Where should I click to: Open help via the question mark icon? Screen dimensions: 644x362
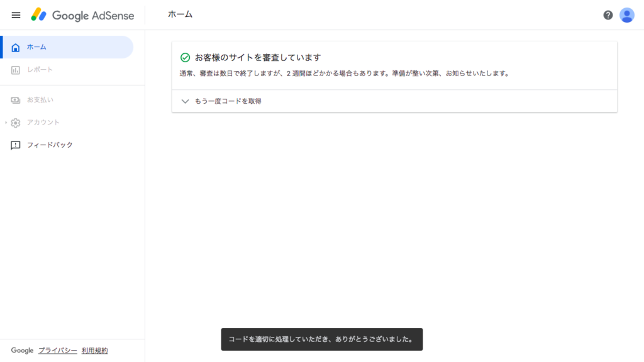[608, 15]
